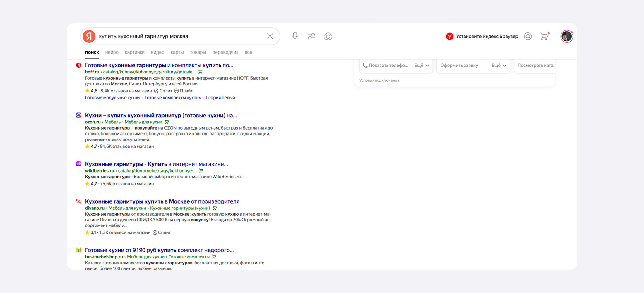
Task: Click the cart icon after the ozon.ru breadcrumb
Action: click(x=167, y=122)
